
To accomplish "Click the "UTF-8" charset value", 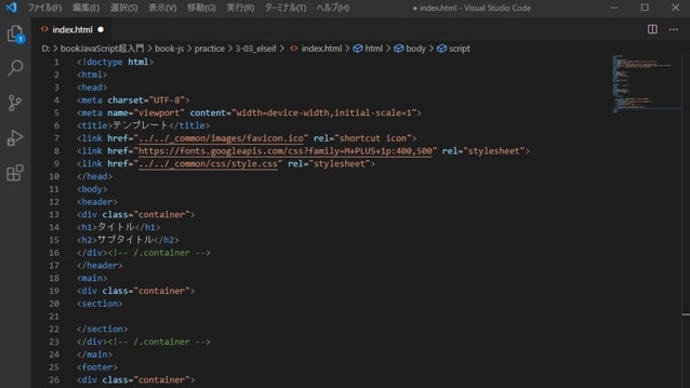I will (x=167, y=100).
